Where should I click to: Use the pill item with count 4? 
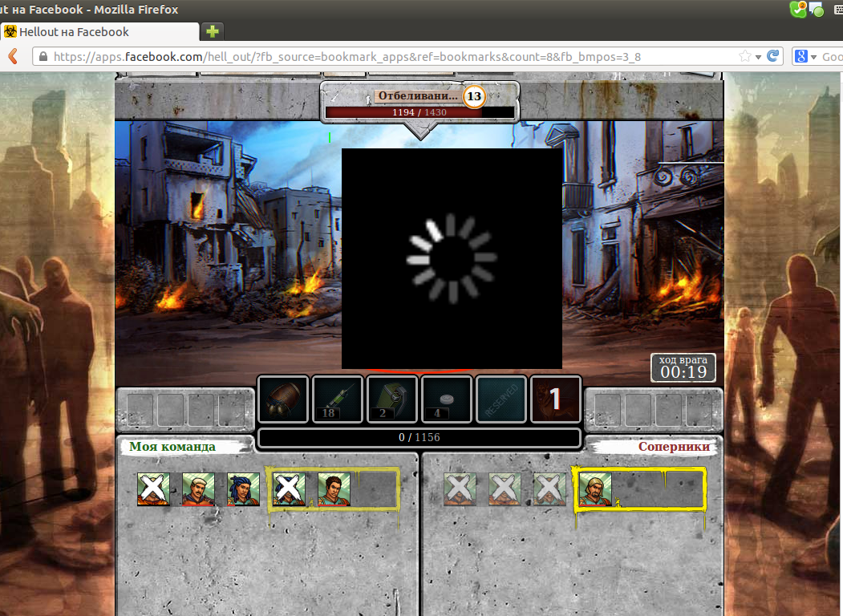click(447, 399)
